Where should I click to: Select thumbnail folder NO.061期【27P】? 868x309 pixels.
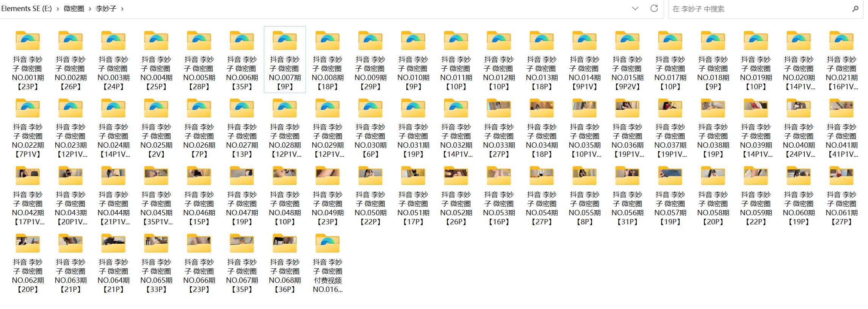point(841,195)
